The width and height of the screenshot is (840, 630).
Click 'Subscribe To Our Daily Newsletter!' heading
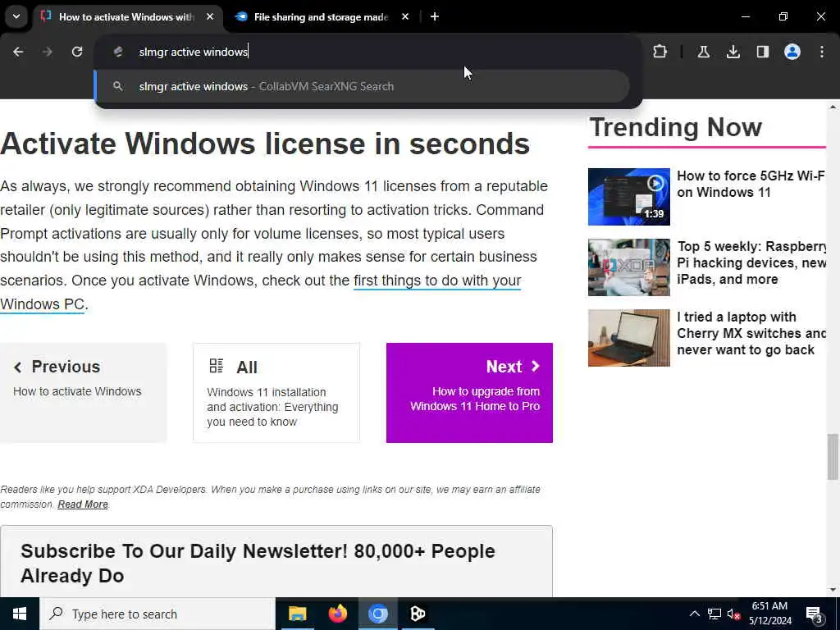pyautogui.click(x=258, y=563)
